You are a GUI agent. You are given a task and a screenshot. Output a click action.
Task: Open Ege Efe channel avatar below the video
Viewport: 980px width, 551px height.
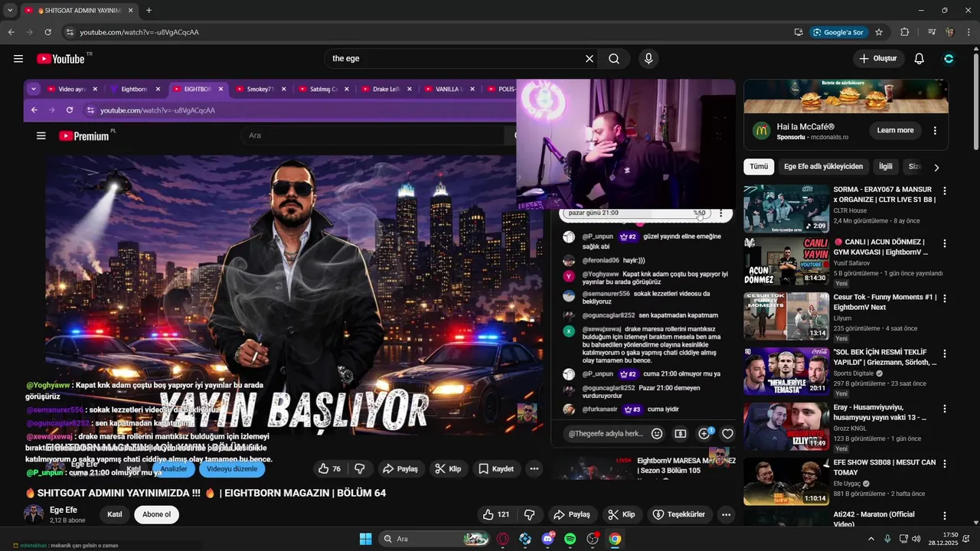coord(34,514)
